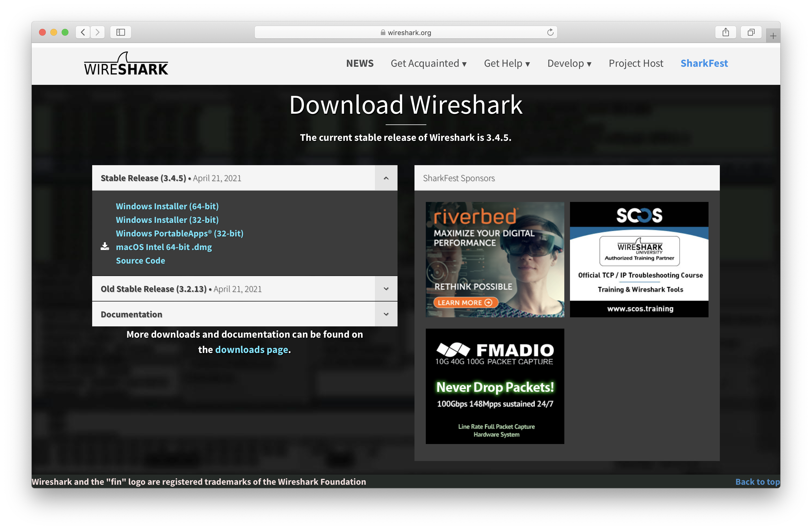Show all tabs overview icon
Viewport: 812px width, 530px height.
point(751,33)
